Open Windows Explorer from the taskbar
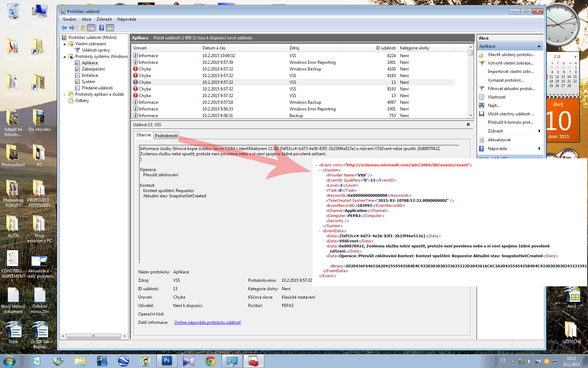The image size is (588, 368). pos(80,361)
